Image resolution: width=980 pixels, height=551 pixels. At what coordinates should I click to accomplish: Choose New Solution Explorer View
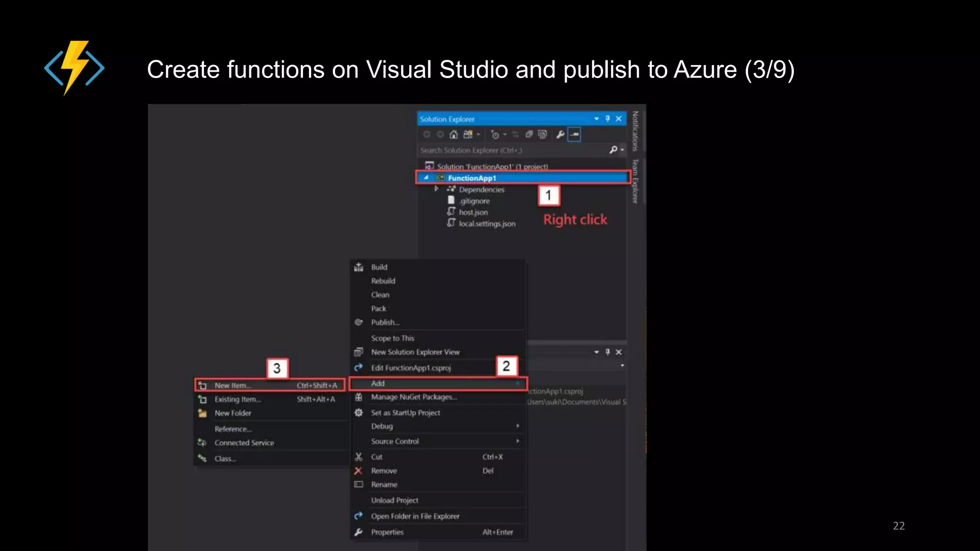coord(438,352)
